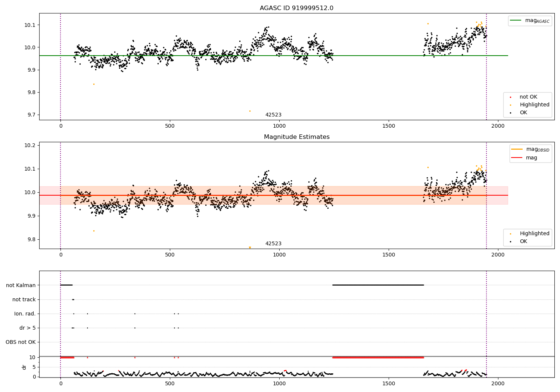560x392 pixels.
Task: Click the green line sample in the mag AGASC legend
Action: [x=516, y=21]
